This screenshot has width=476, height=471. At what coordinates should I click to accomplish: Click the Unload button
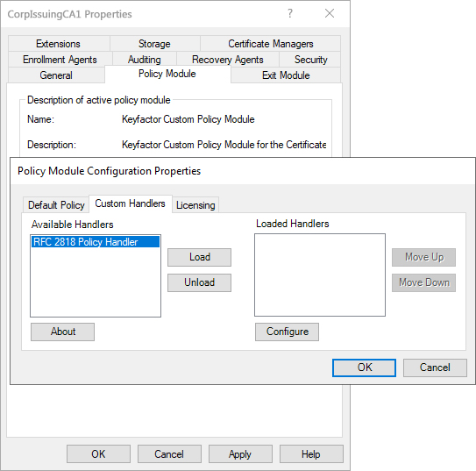point(200,282)
